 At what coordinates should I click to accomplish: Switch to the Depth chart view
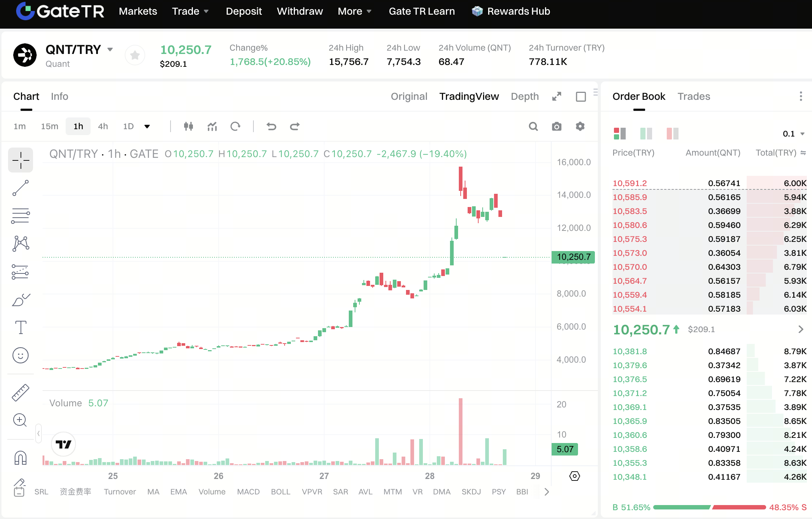tap(525, 97)
